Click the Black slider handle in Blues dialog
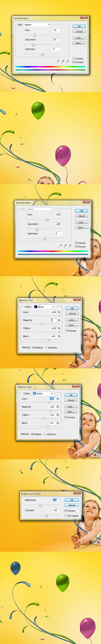This screenshot has height=644, width=101. coord(49,340)
